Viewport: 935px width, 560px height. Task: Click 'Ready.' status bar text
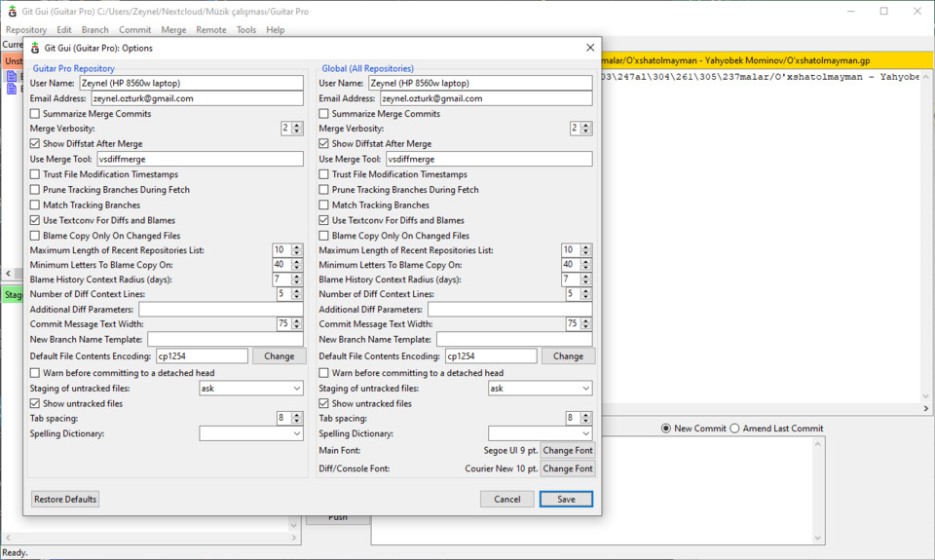pyautogui.click(x=15, y=553)
